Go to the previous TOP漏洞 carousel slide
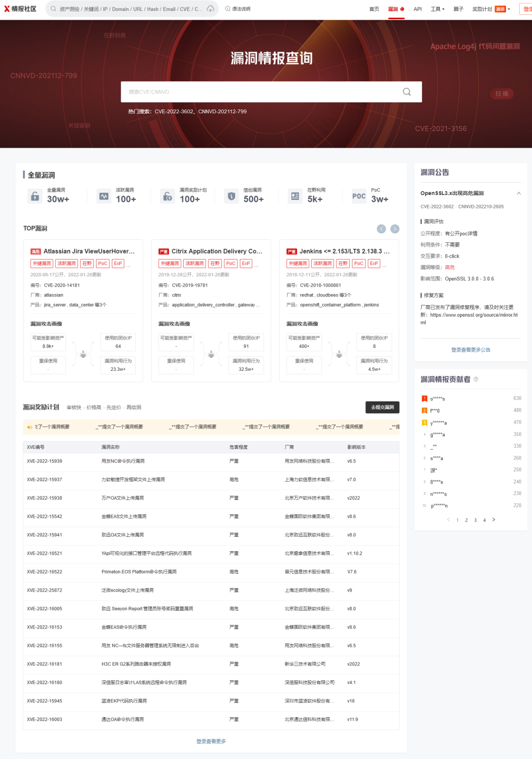The image size is (532, 759). pyautogui.click(x=381, y=229)
